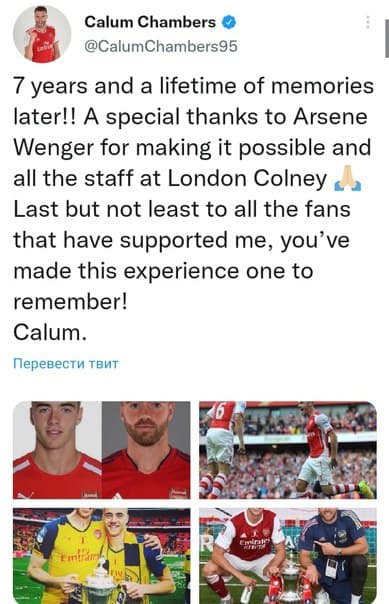This screenshot has height=604, width=389.
Task: Click the younger player headshot on left
Action: click(x=57, y=450)
